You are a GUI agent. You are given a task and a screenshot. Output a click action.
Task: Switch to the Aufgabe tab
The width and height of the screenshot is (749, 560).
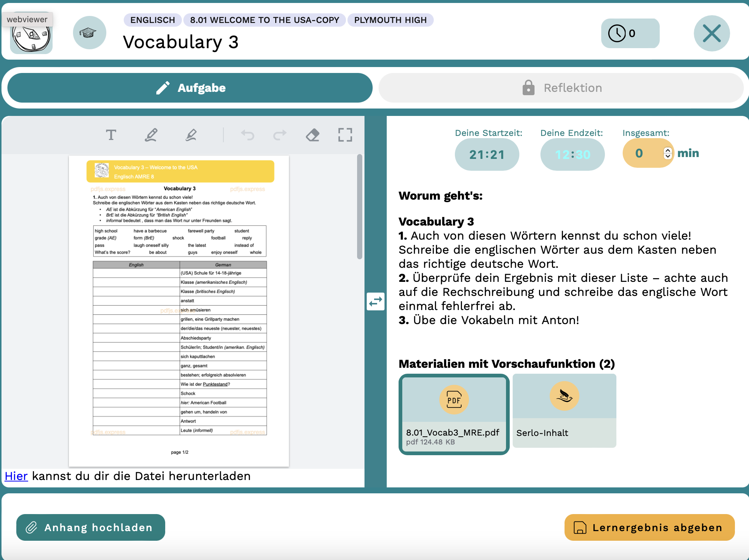point(190,88)
